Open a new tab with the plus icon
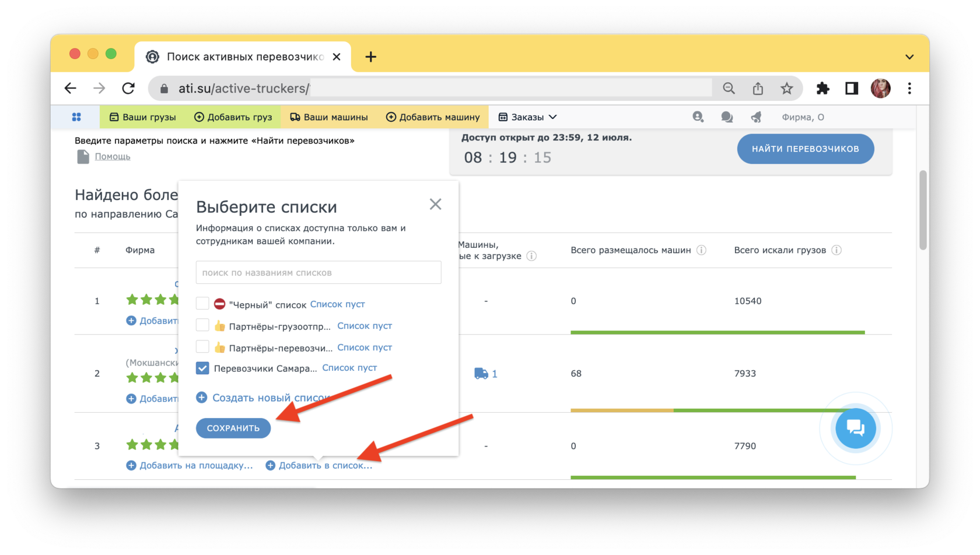Screen dimensions: 980x555 370,57
